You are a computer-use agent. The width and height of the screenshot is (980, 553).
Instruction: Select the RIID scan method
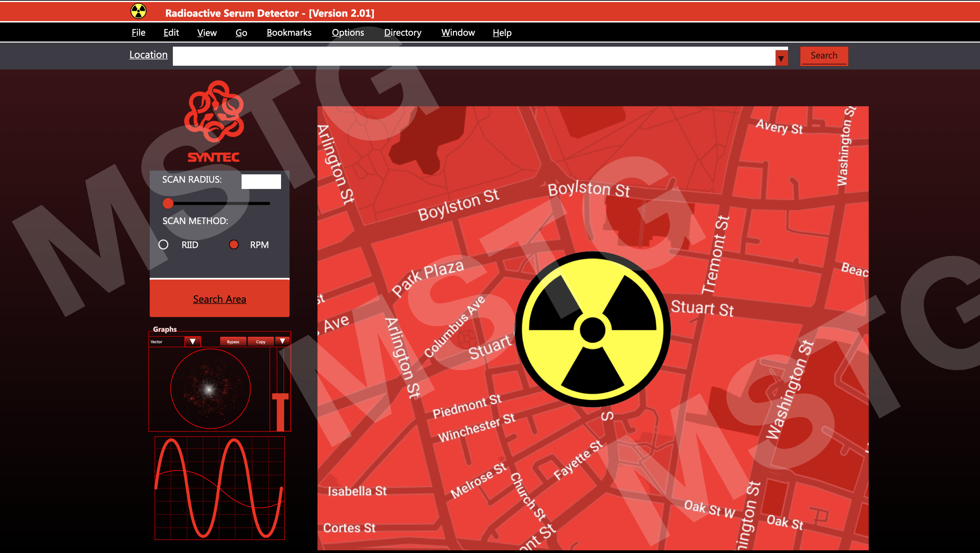[x=164, y=245]
